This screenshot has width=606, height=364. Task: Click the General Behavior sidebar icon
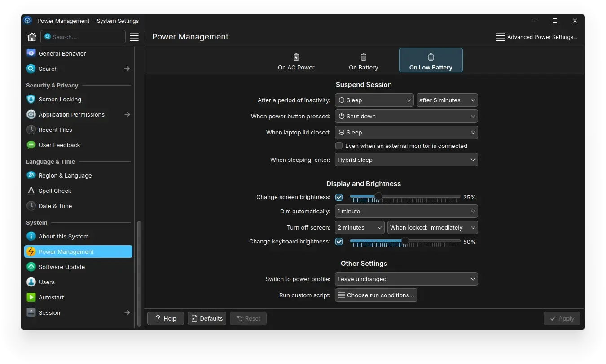tap(31, 53)
